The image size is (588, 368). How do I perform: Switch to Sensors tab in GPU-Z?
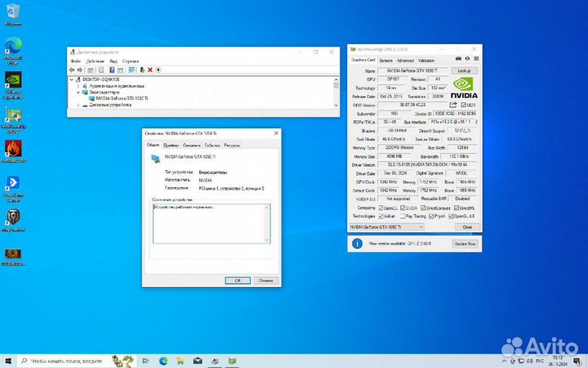pos(385,61)
